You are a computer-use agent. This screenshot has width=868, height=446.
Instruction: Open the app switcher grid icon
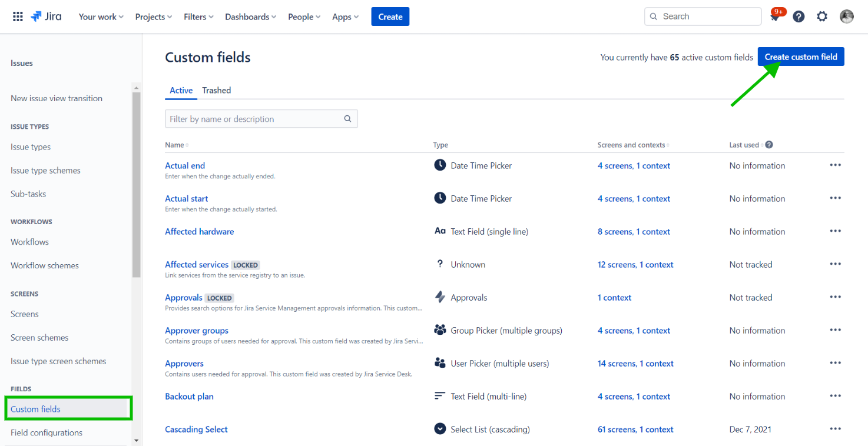coord(18,16)
